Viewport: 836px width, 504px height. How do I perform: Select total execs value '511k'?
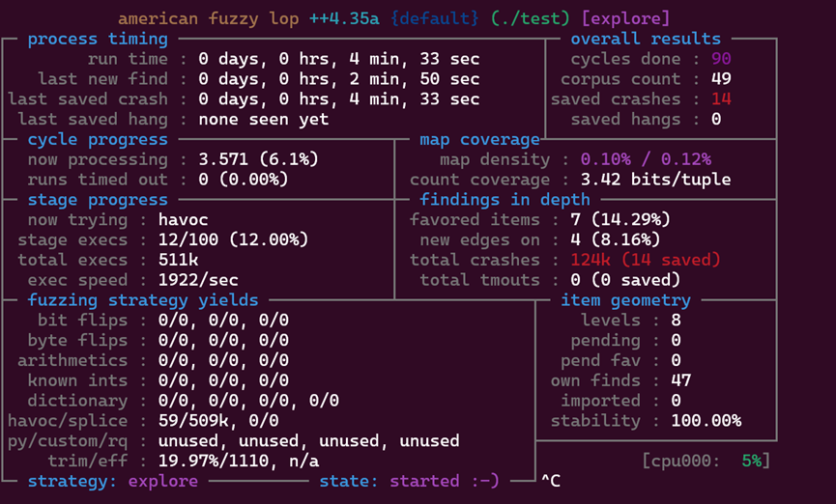[178, 261]
